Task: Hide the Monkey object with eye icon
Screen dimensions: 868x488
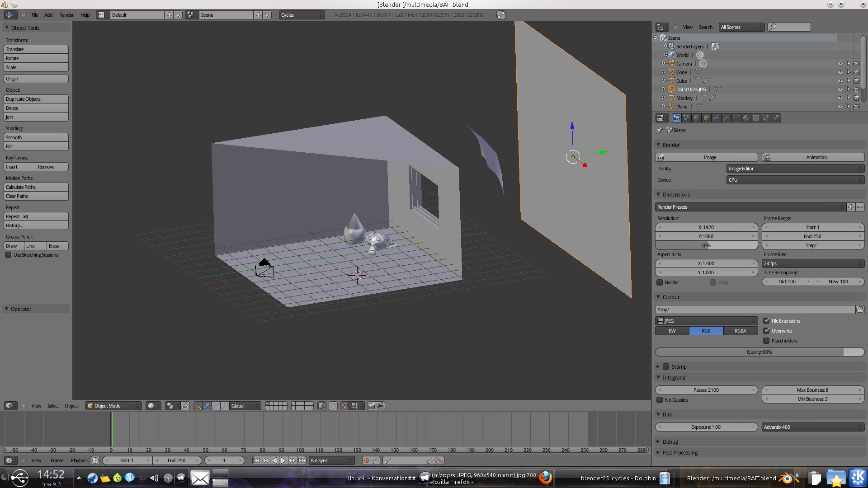Action: [840, 98]
